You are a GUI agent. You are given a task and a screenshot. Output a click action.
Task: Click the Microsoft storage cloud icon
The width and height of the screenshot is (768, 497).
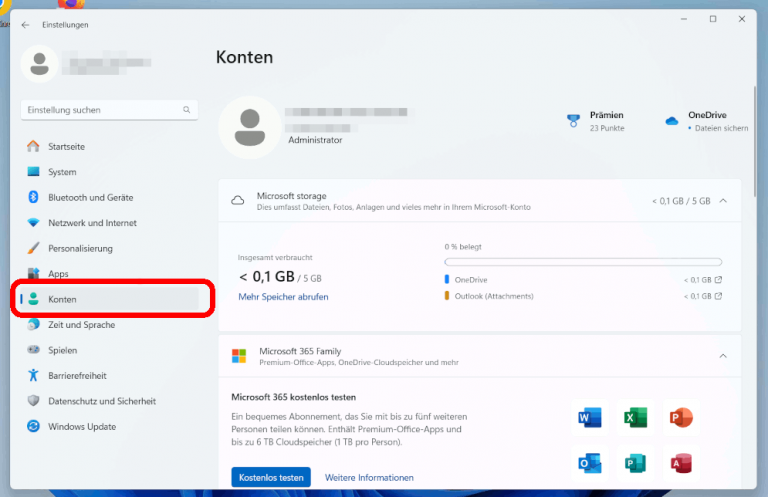click(238, 200)
